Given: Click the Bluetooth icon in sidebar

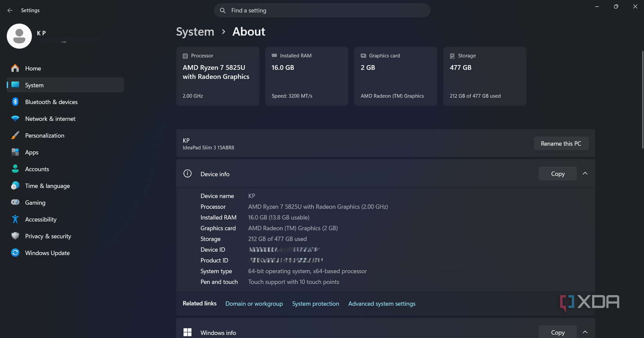Looking at the screenshot, I should tap(15, 102).
